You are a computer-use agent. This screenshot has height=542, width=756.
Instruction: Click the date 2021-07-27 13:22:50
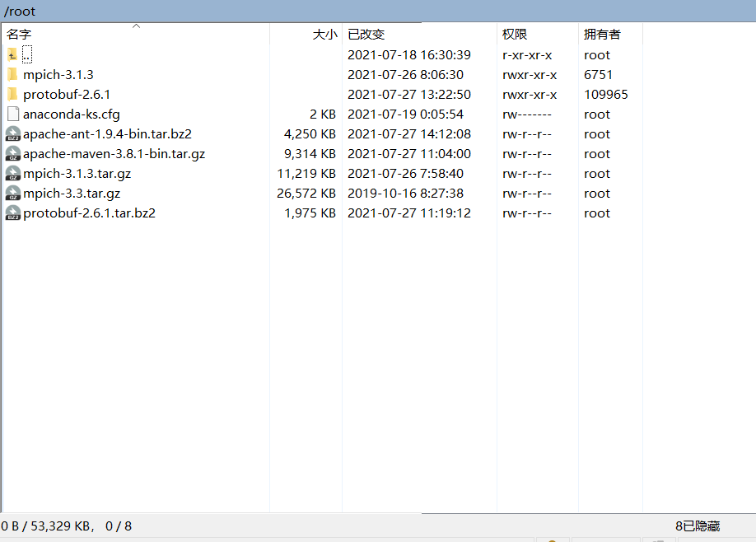point(408,95)
